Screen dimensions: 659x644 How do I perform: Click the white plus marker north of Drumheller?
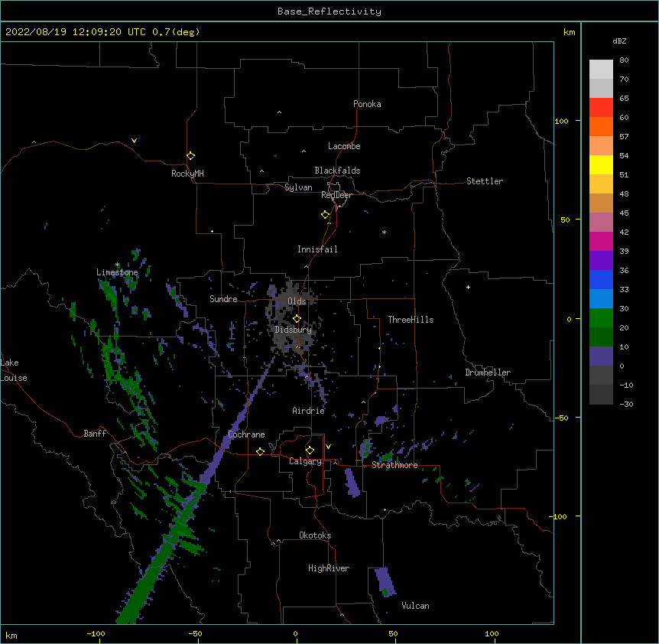(x=468, y=287)
